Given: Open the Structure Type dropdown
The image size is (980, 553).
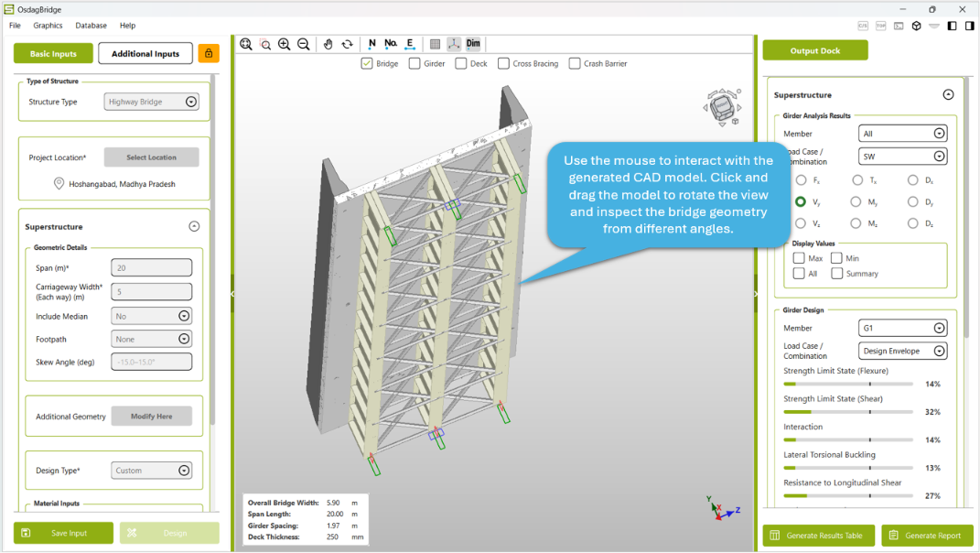Looking at the screenshot, I should pos(151,102).
